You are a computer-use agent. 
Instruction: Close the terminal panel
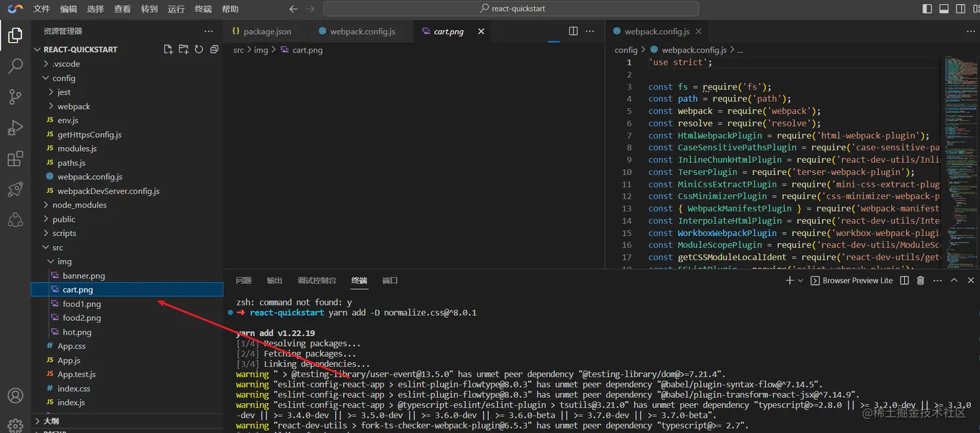click(970, 281)
